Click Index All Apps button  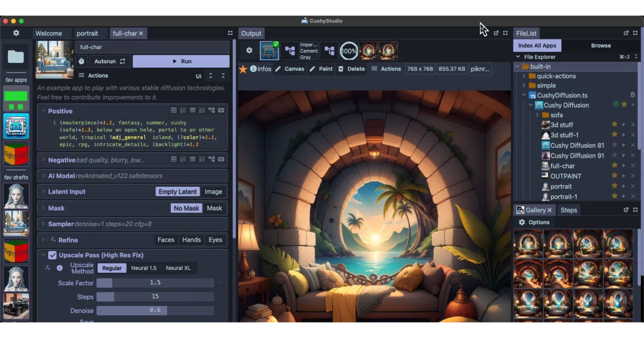click(537, 46)
